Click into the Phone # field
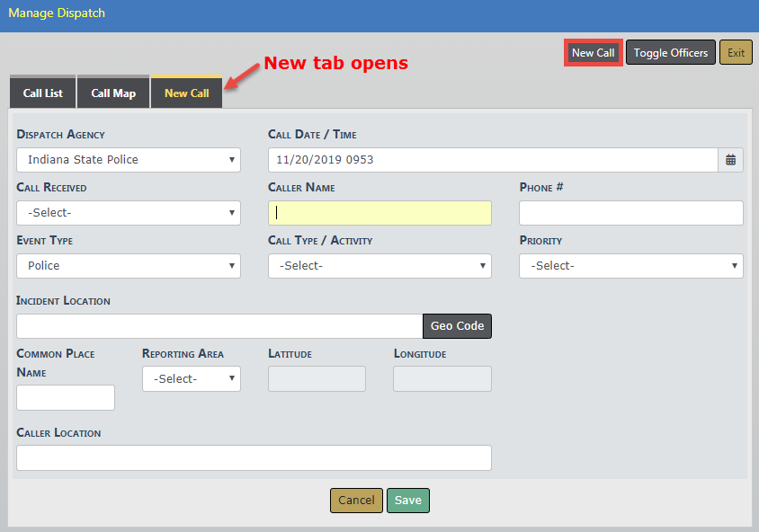This screenshot has width=759, height=532. (630, 213)
